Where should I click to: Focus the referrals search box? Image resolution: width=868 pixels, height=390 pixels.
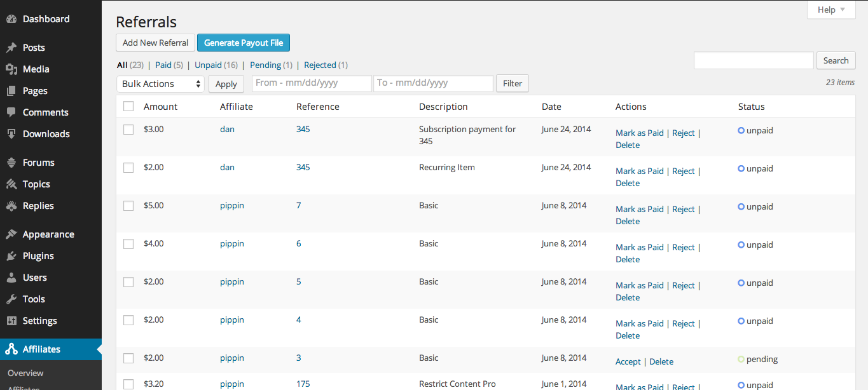pyautogui.click(x=754, y=60)
